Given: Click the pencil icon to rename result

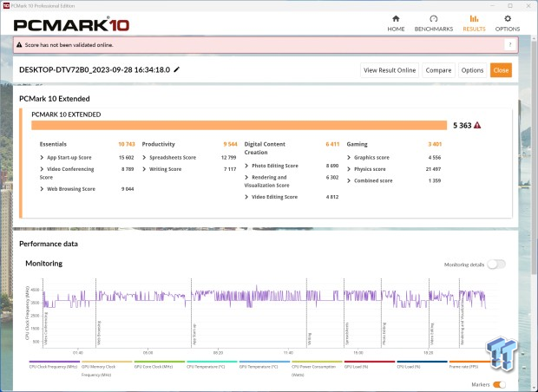Looking at the screenshot, I should 177,69.
